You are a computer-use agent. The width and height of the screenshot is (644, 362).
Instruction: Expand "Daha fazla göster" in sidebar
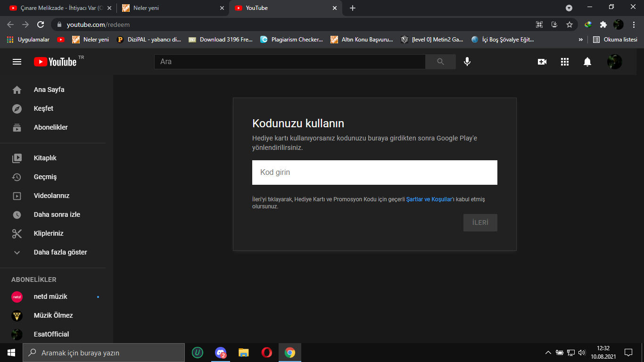click(60, 252)
